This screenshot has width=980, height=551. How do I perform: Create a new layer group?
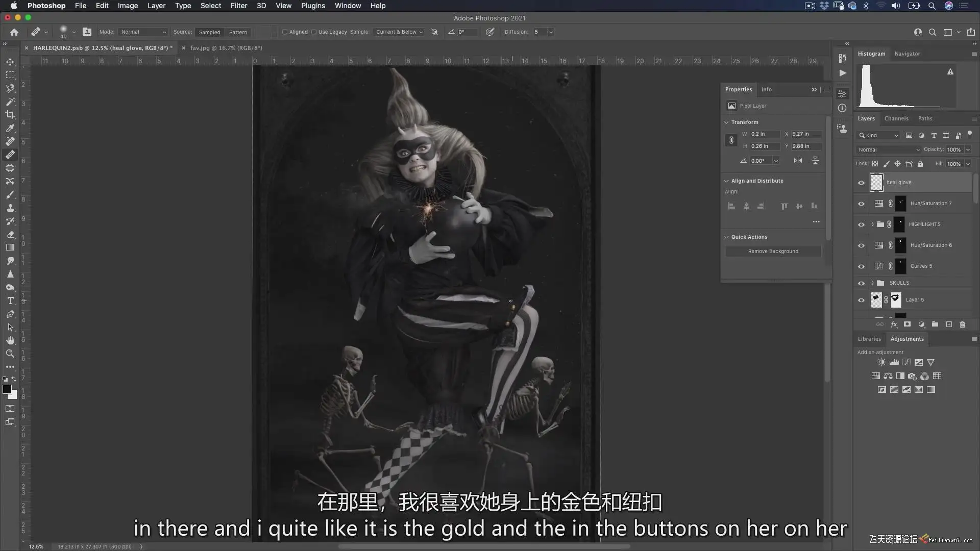pyautogui.click(x=935, y=324)
